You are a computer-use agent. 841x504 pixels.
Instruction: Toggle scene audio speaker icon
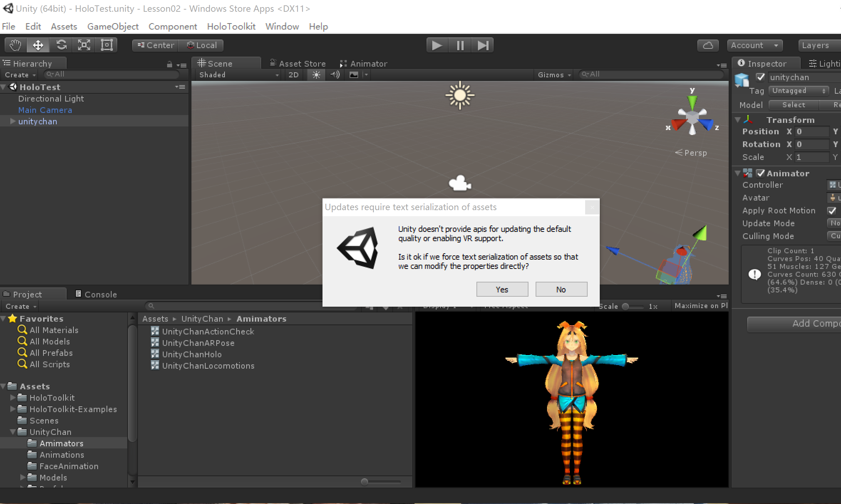(335, 75)
